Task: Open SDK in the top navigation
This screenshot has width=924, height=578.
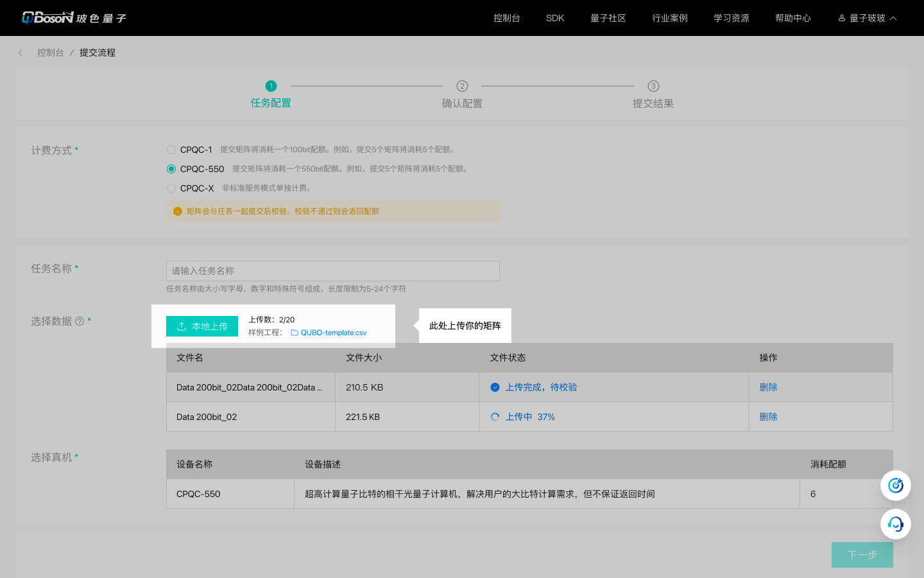Action: [x=555, y=18]
